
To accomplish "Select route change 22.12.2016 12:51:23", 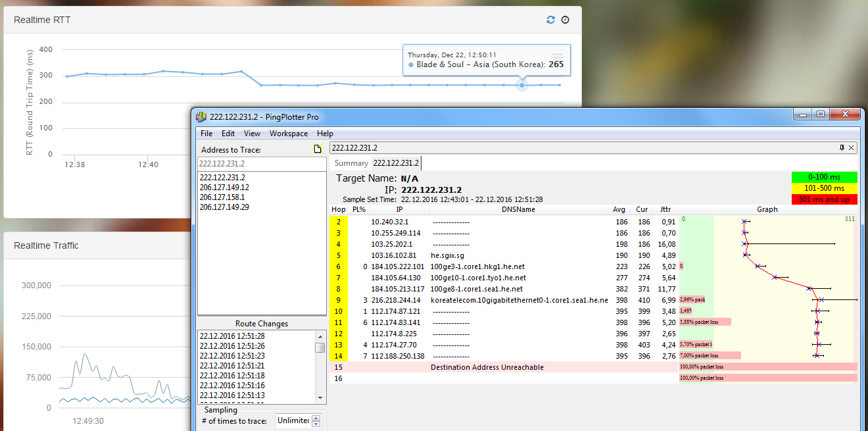I will point(232,356).
